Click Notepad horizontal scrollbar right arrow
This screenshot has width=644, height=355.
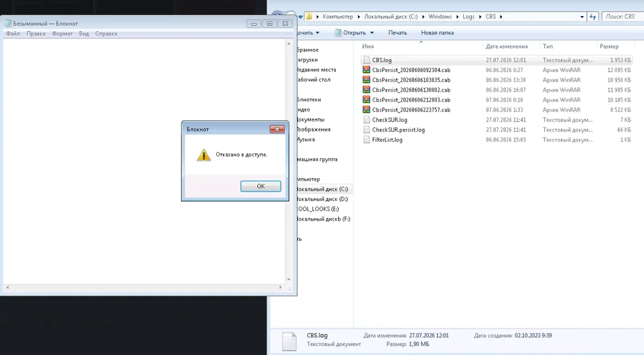tap(280, 288)
